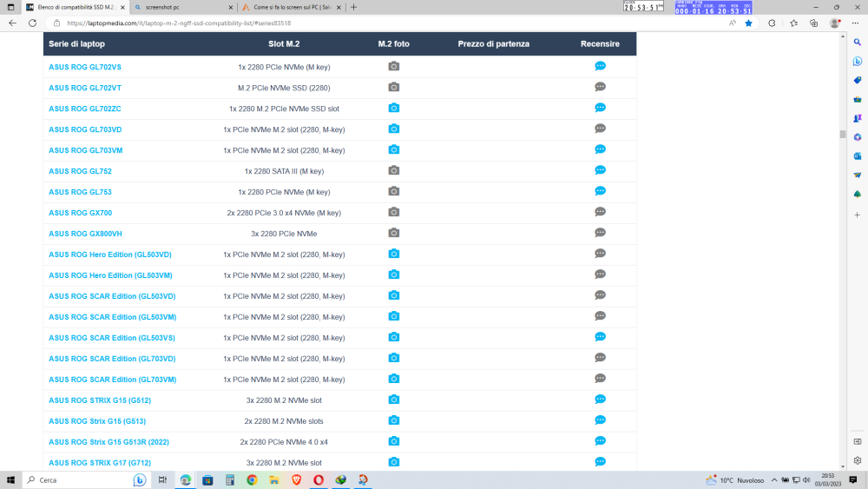Open review bubble for ASUS ROG GL702VS
Image resolution: width=868 pixels, height=489 pixels.
click(600, 67)
